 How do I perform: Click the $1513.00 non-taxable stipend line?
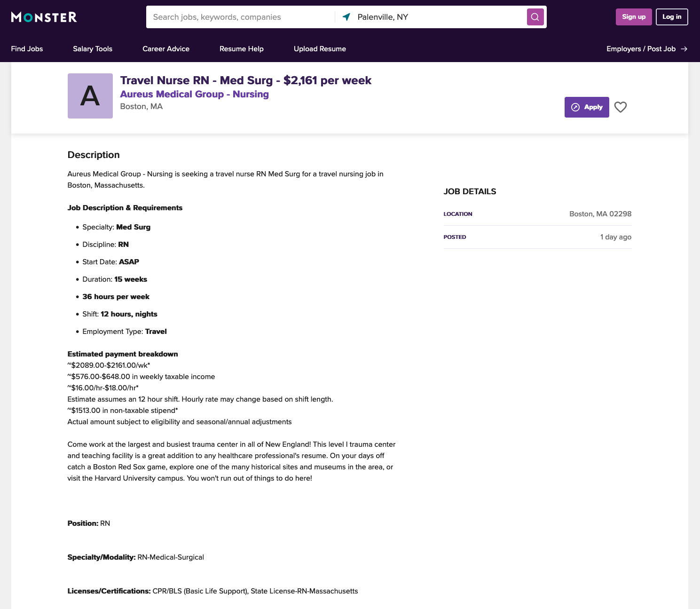(123, 411)
